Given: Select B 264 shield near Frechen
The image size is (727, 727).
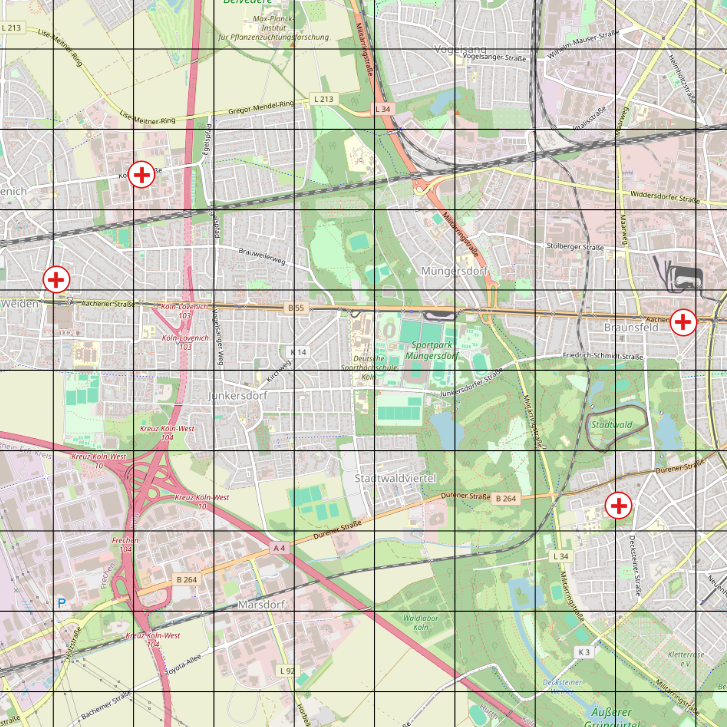Looking at the screenshot, I should 186,580.
